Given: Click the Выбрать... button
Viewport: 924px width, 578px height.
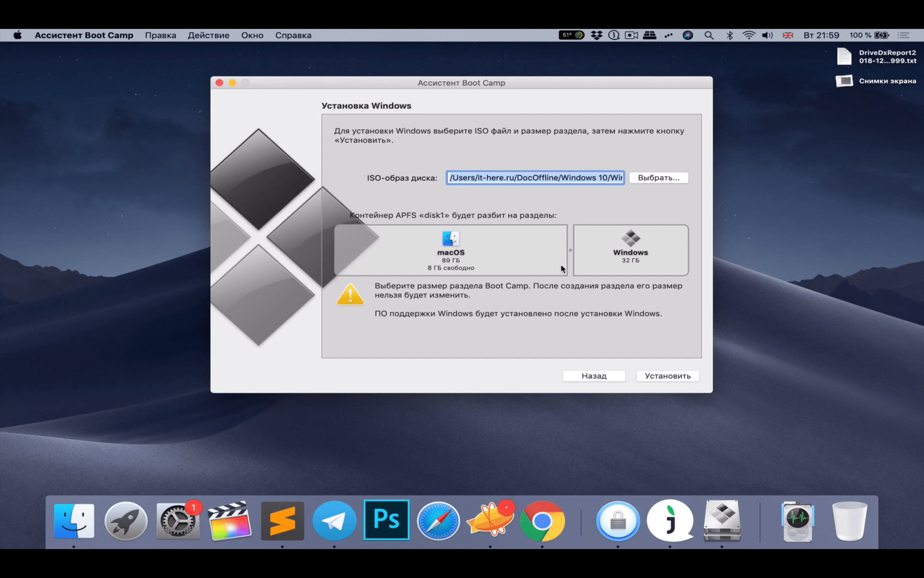Looking at the screenshot, I should 659,177.
